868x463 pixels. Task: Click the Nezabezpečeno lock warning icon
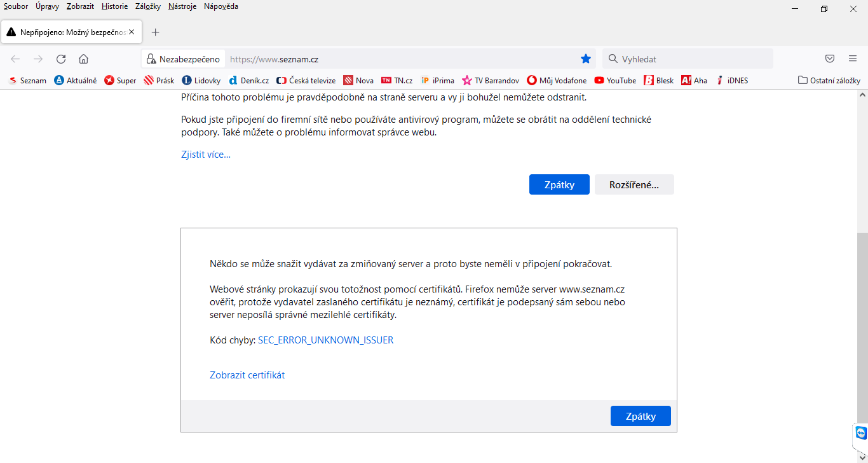click(151, 59)
